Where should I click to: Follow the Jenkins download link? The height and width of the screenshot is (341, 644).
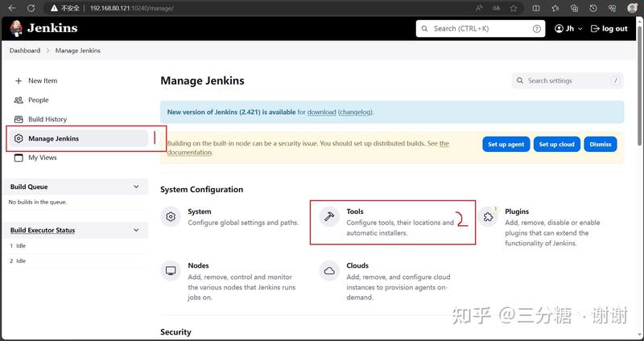[x=321, y=112]
